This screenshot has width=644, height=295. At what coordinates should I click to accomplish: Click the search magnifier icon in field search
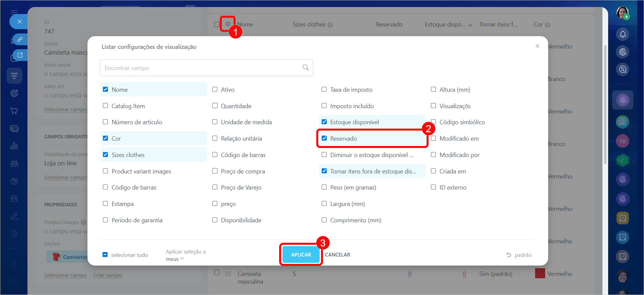[x=305, y=68]
